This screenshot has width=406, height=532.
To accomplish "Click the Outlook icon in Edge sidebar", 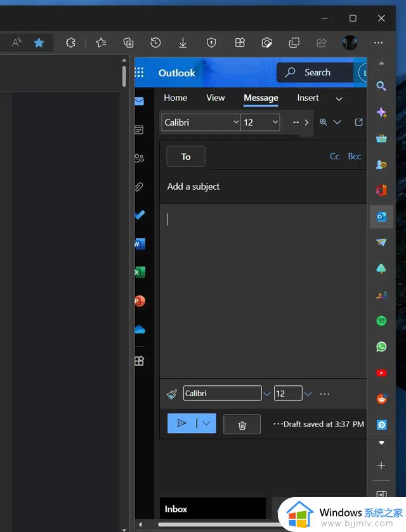I will coord(382,216).
